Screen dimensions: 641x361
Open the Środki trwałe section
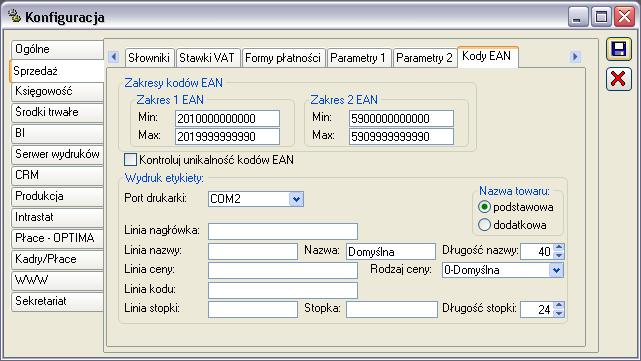click(57, 112)
